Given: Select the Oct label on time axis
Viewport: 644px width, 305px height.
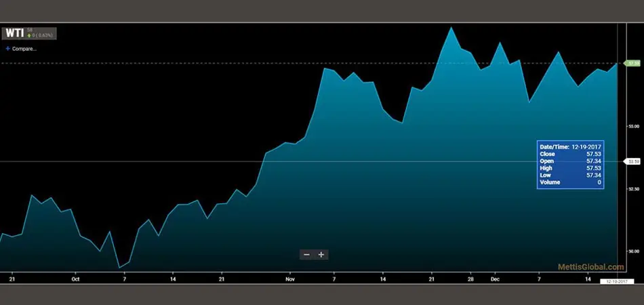Looking at the screenshot, I should click(x=75, y=279).
